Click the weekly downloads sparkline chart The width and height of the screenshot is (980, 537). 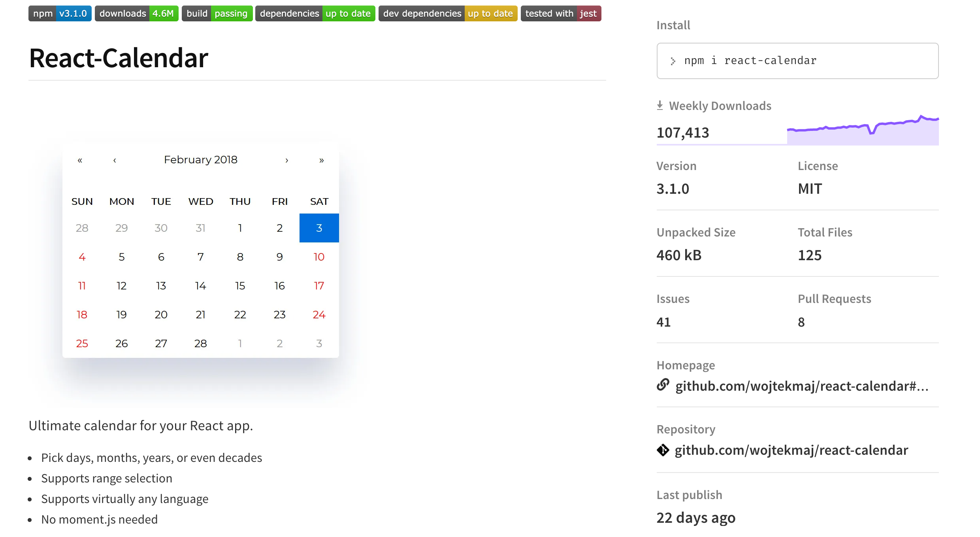(x=863, y=130)
